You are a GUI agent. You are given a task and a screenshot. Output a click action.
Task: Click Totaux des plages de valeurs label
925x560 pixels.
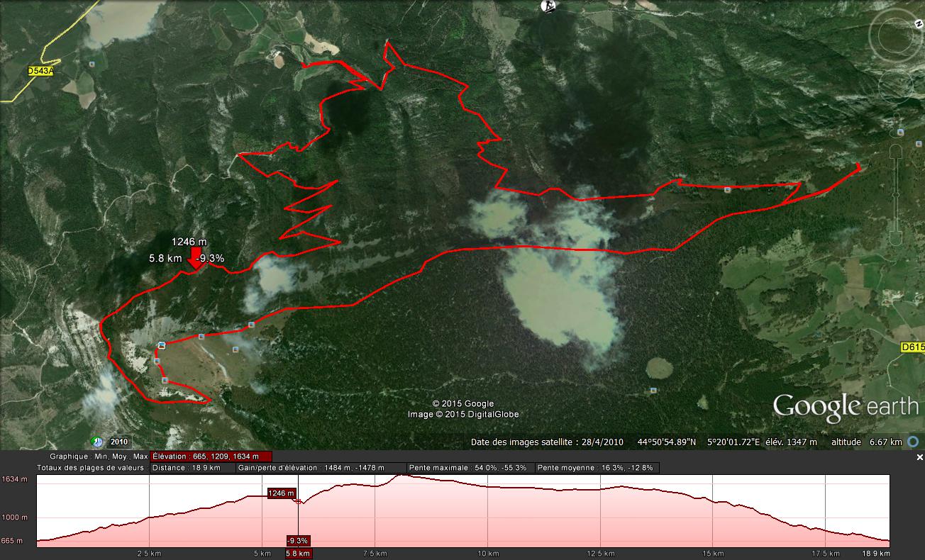[91, 468]
